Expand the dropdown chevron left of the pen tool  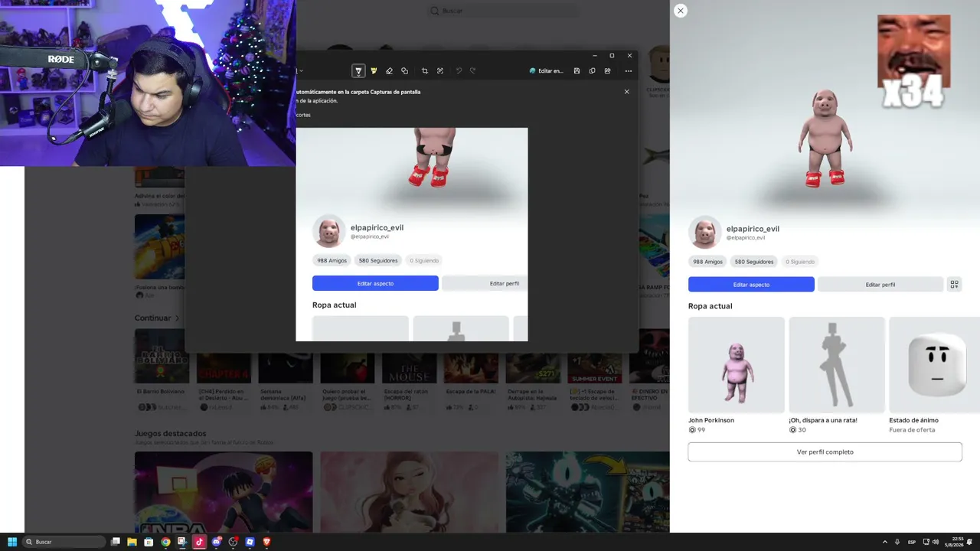pyautogui.click(x=301, y=71)
